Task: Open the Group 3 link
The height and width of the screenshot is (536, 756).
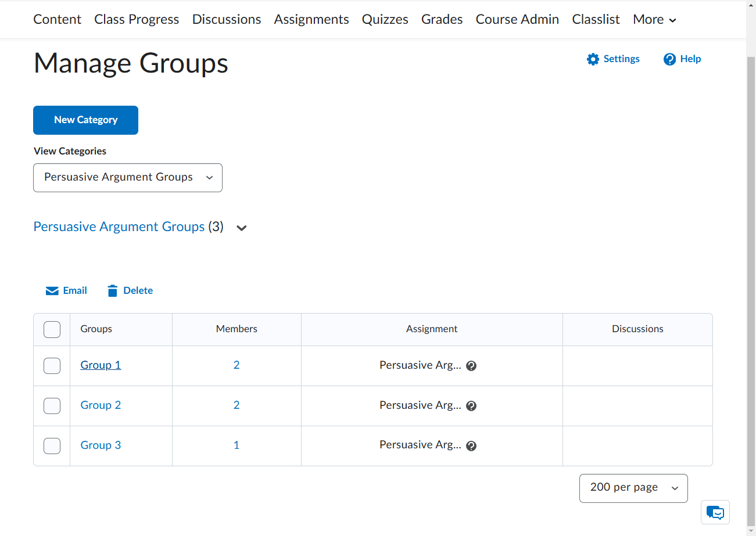Action: [x=101, y=445]
